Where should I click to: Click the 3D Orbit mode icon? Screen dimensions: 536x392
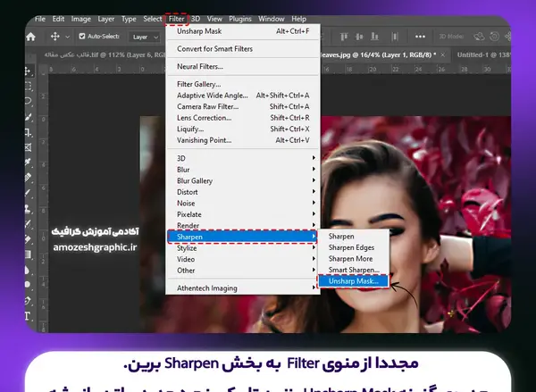479,37
